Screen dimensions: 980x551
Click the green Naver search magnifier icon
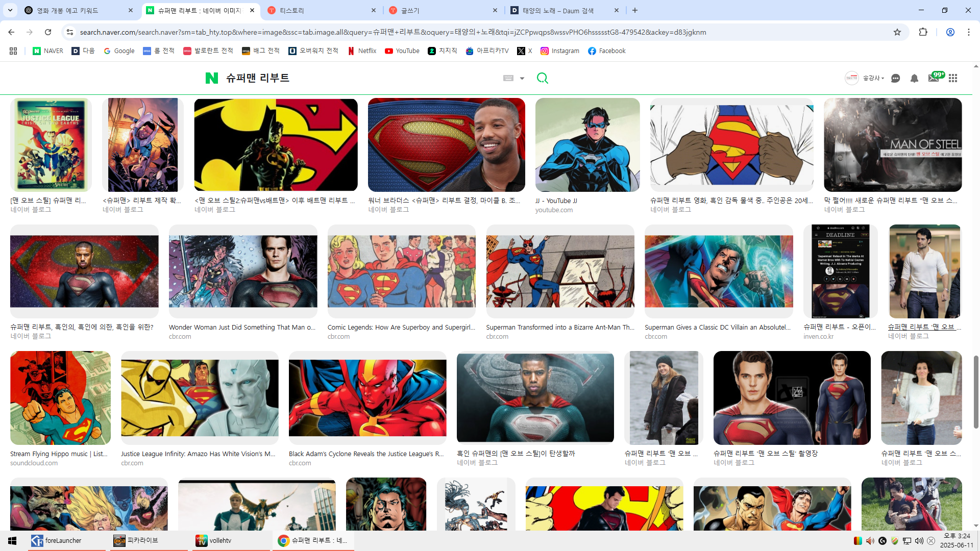coord(542,78)
